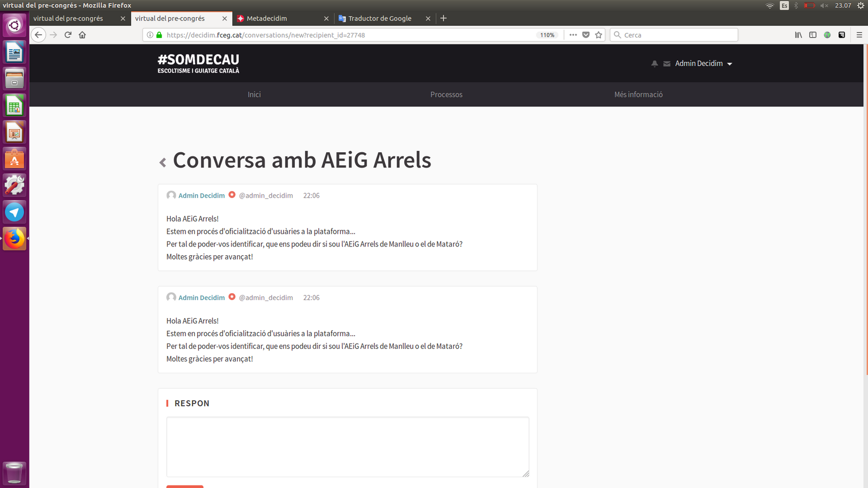Click the back chevron beside conversation title
Image resolution: width=868 pixels, height=488 pixels.
coord(163,163)
